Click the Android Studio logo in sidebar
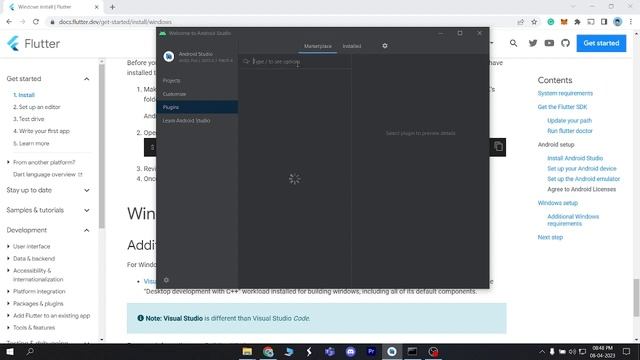Image resolution: width=640 pixels, height=360 pixels. coord(169,56)
